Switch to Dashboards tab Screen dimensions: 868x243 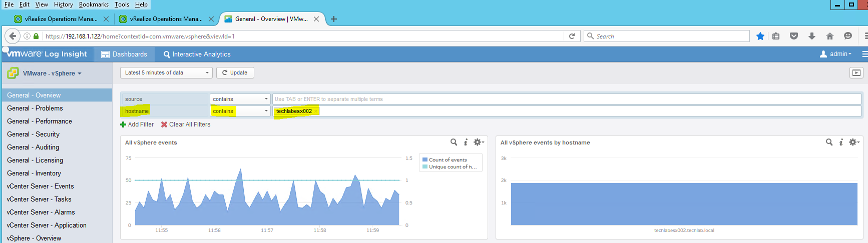pos(124,54)
